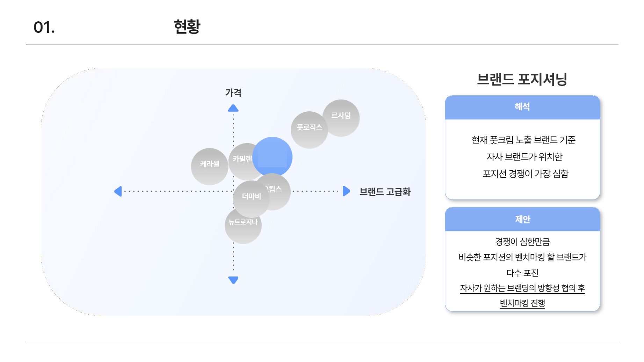Image resolution: width=644 pixels, height=362 pixels.
Task: Select the 뉴트로지나 brand bubble
Action: (243, 226)
